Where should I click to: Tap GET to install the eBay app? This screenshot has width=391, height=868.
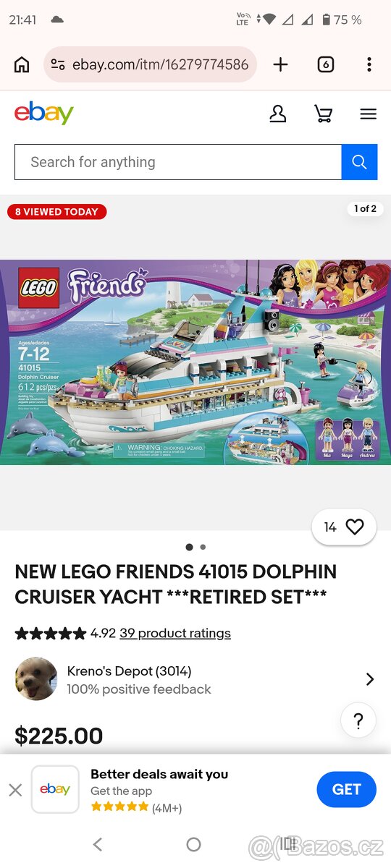347,790
